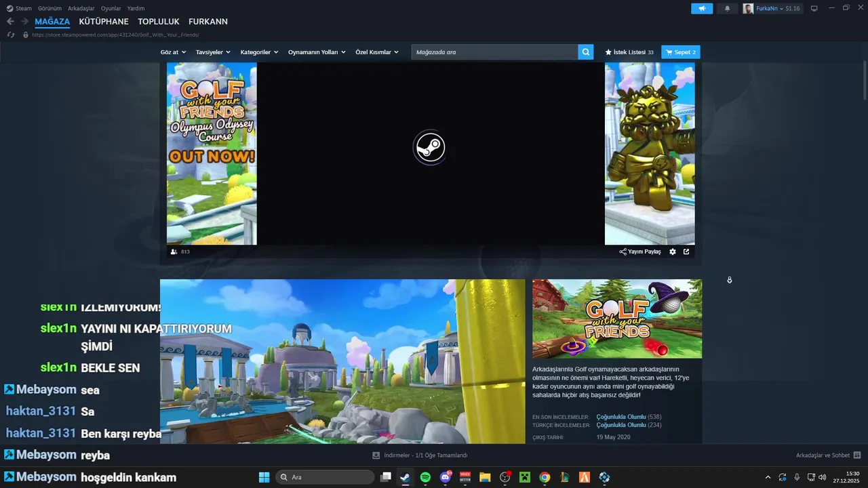The width and height of the screenshot is (868, 488).
Task: Pop out the broadcast in a new window
Action: [x=686, y=251]
